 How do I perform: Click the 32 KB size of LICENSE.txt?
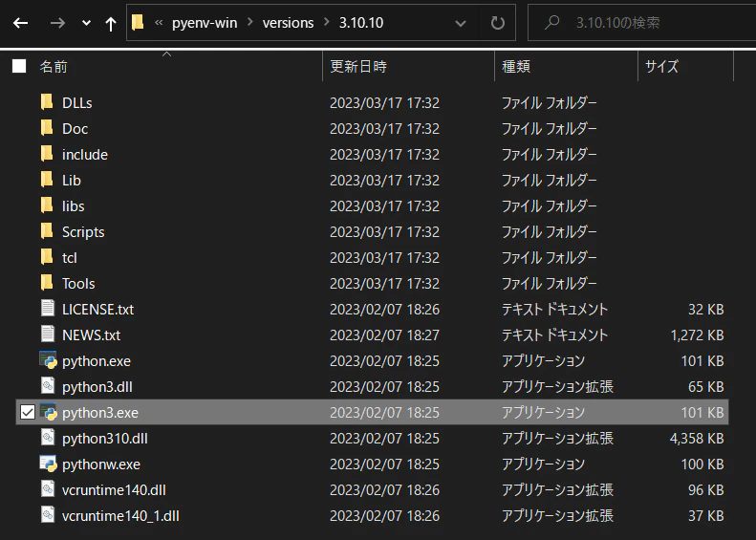point(706,310)
